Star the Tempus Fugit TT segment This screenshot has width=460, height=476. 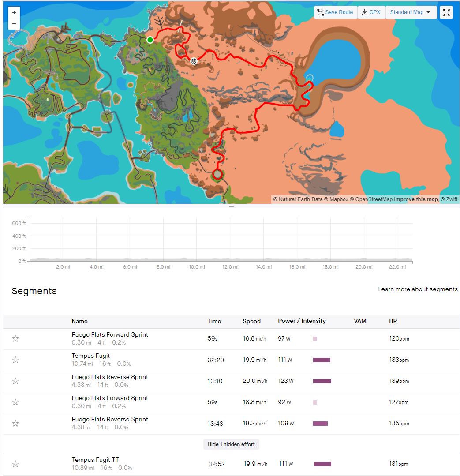pyautogui.click(x=15, y=464)
